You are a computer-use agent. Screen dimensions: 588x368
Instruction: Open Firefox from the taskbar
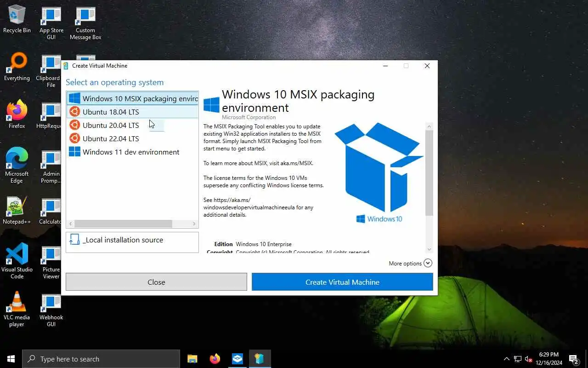tap(215, 359)
